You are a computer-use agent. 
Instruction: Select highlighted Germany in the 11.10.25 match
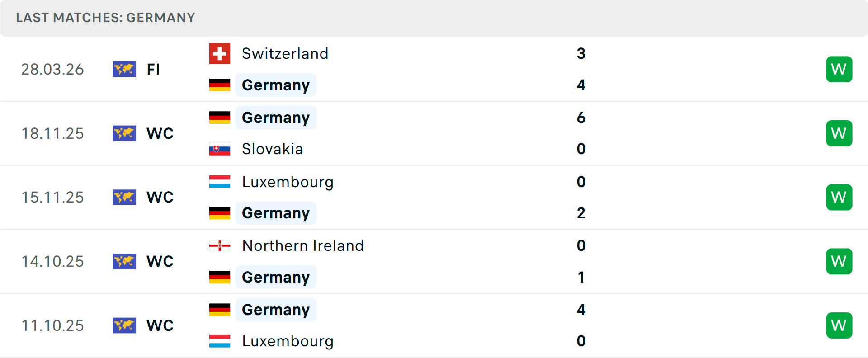click(x=276, y=310)
